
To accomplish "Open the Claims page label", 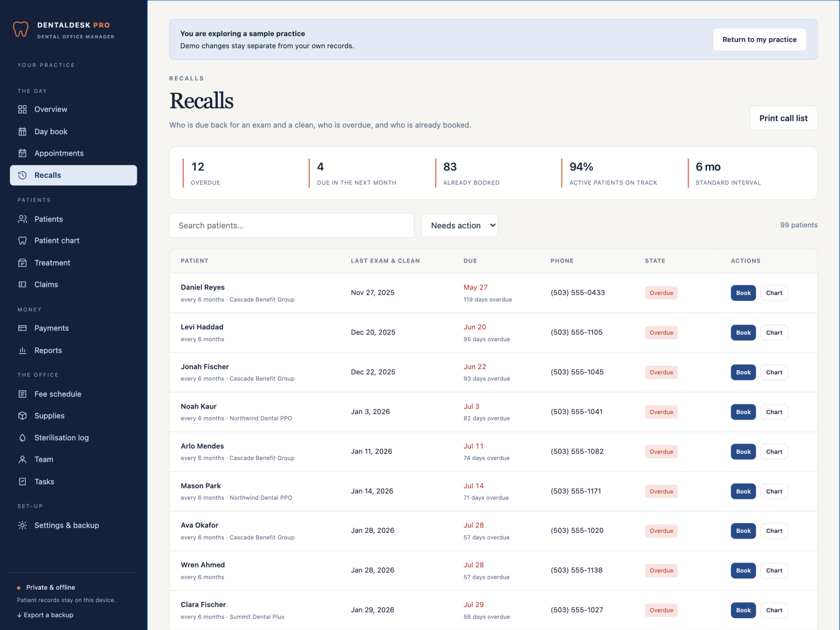I will (46, 284).
